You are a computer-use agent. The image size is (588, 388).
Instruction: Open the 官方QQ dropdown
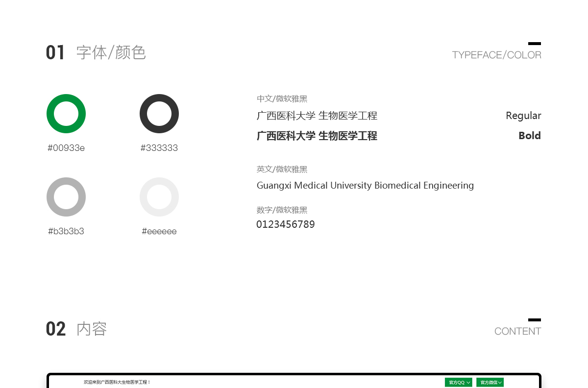(459, 382)
